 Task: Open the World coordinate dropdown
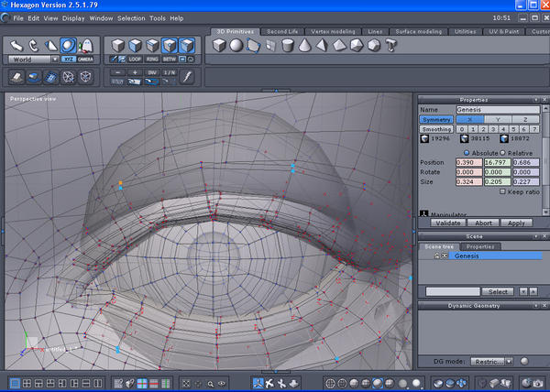31,58
